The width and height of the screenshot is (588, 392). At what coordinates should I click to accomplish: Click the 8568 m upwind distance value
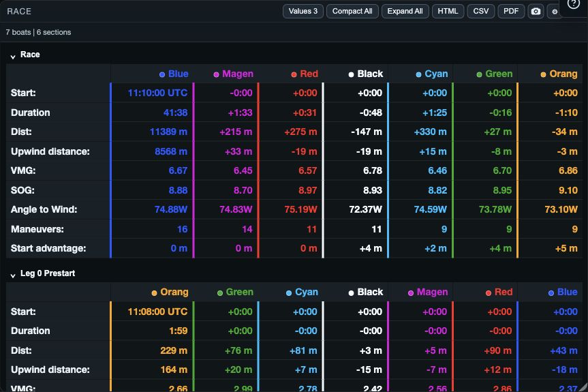pyautogui.click(x=170, y=151)
